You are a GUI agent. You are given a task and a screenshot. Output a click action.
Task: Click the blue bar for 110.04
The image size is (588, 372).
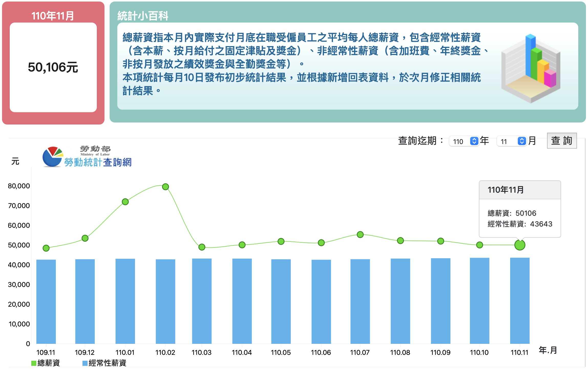[x=242, y=301]
